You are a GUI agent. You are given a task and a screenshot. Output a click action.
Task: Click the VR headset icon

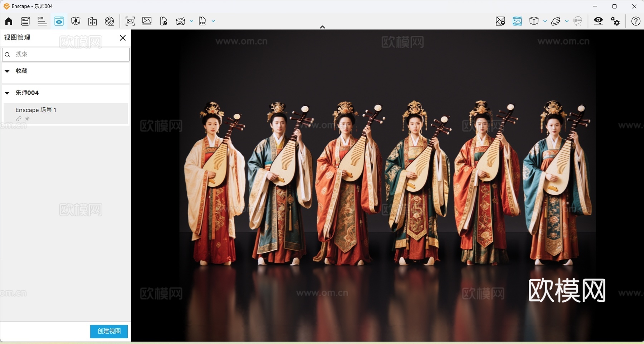pos(577,21)
